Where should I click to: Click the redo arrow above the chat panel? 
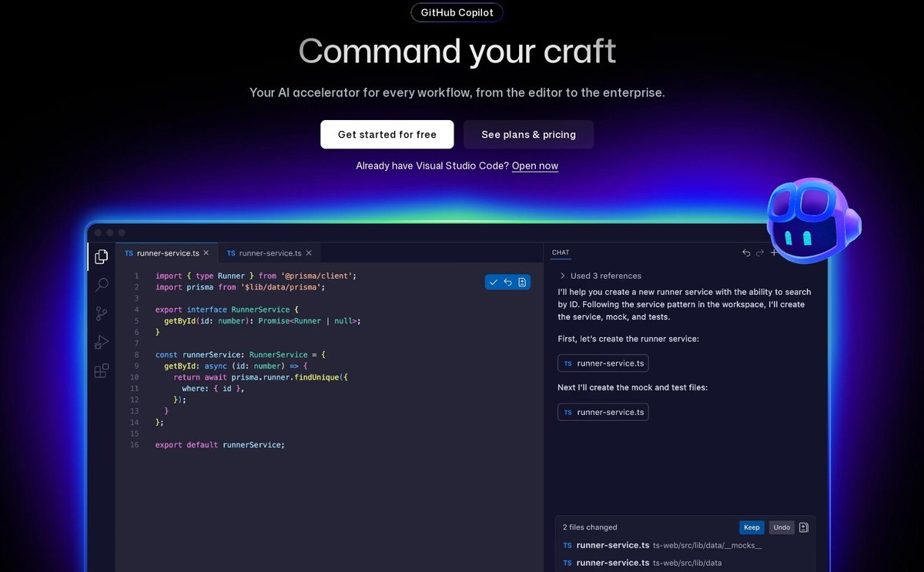[759, 253]
